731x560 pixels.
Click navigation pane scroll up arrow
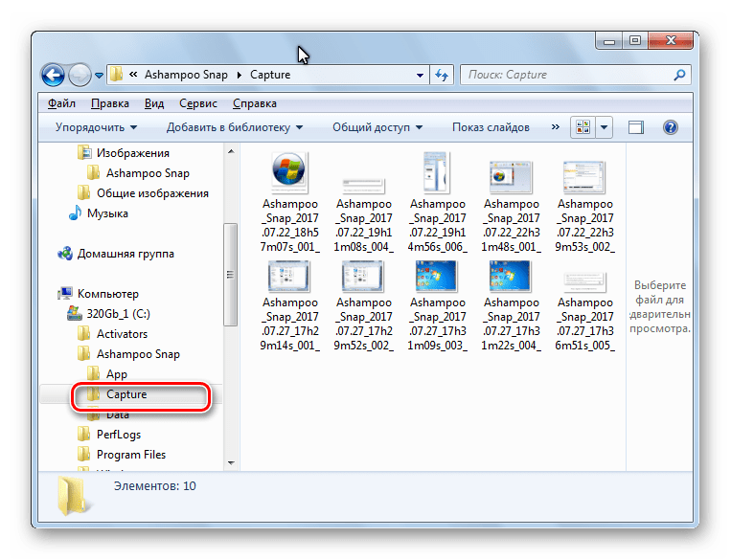(x=231, y=151)
